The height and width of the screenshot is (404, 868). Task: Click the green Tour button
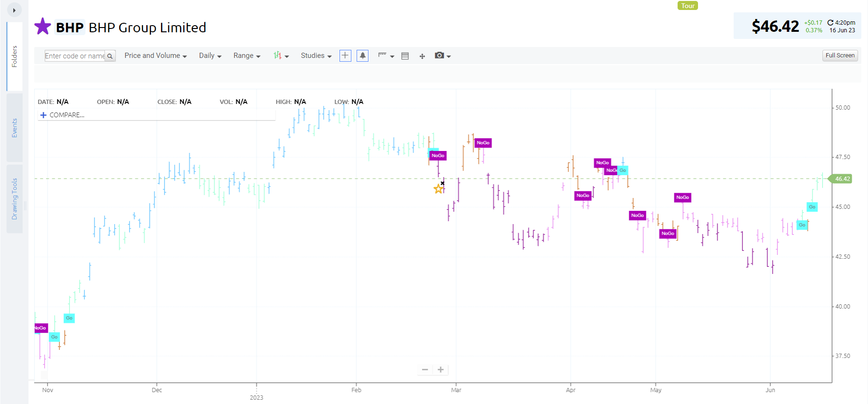point(688,6)
